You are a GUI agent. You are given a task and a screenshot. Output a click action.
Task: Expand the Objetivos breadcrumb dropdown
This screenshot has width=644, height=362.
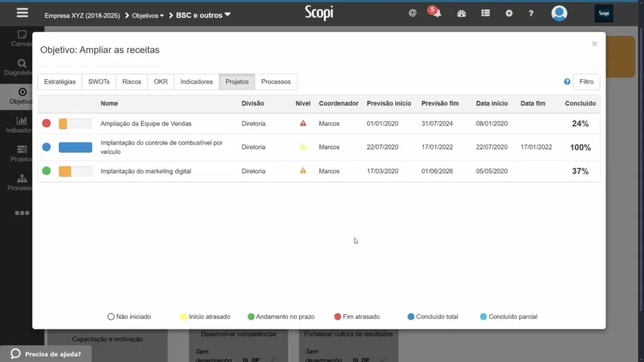148,16
